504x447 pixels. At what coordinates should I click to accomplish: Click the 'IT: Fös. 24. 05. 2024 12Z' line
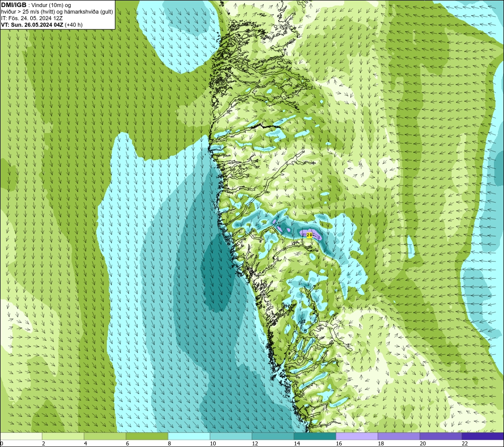(x=32, y=18)
